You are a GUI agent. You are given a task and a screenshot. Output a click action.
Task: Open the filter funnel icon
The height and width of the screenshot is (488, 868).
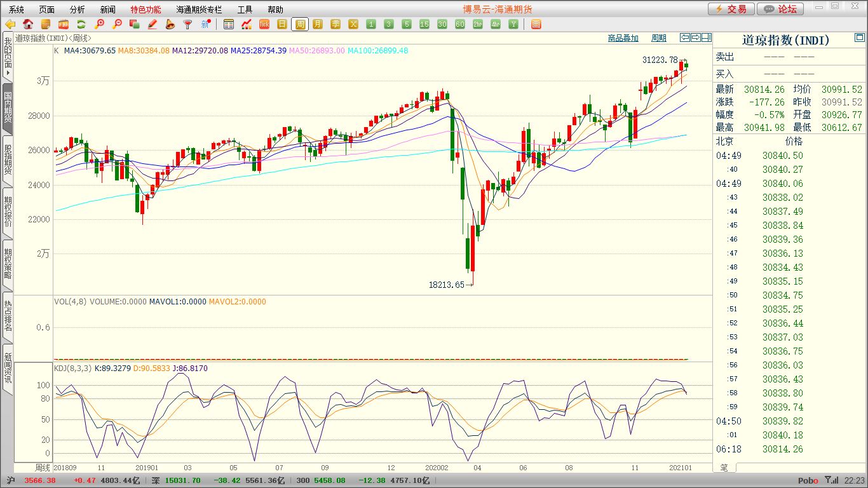(x=188, y=24)
